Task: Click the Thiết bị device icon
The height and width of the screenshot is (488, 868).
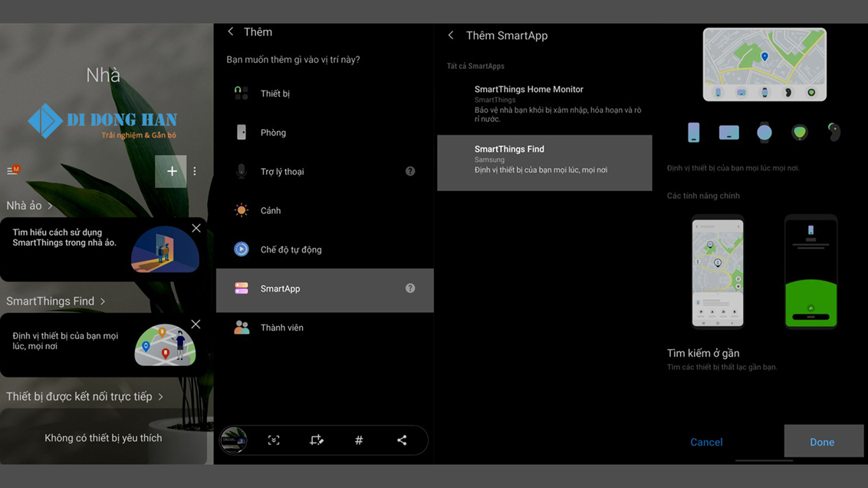Action: pos(242,93)
